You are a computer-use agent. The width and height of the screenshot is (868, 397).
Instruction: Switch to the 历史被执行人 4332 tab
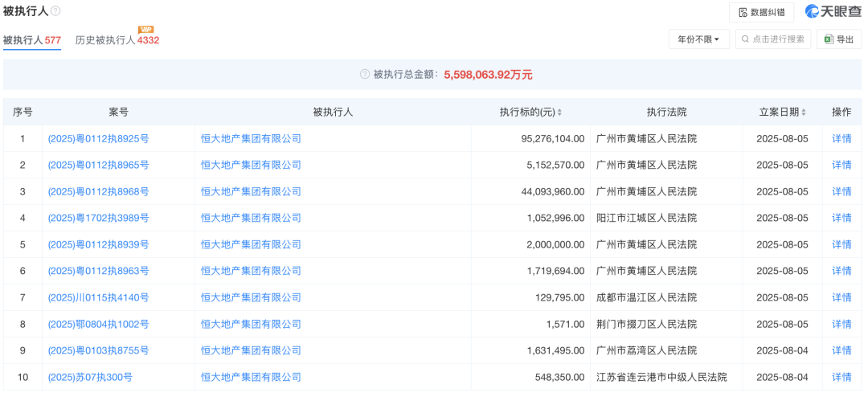point(117,40)
